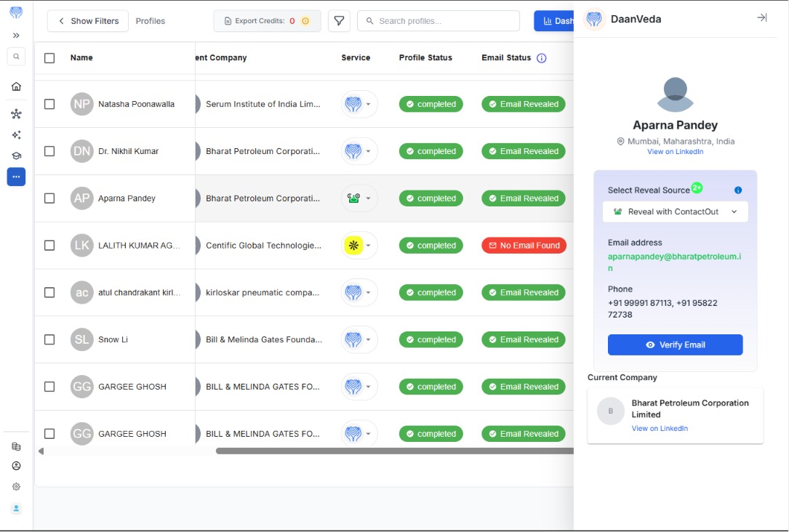The width and height of the screenshot is (789, 532).
Task: Open ContactOut service dropdown for Aparna Pandey
Action: (x=359, y=198)
